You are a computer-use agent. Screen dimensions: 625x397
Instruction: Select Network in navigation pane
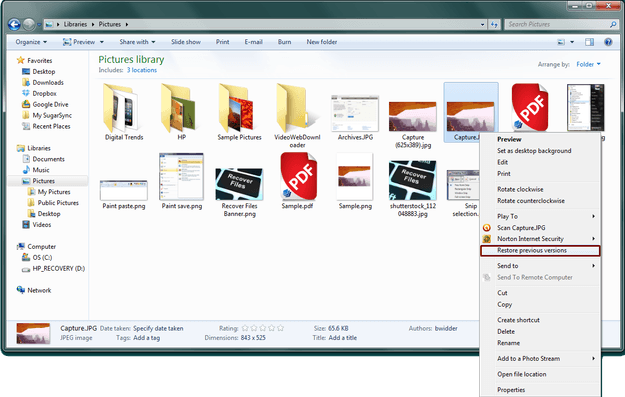pyautogui.click(x=34, y=290)
